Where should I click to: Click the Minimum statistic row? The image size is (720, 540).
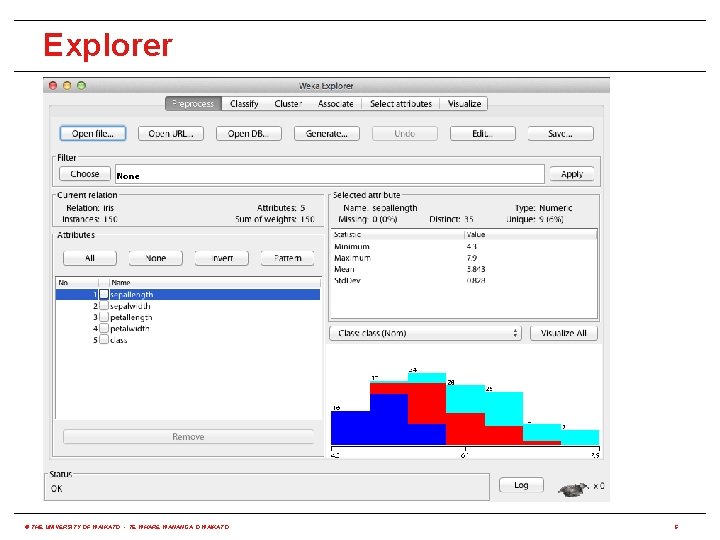pos(464,247)
